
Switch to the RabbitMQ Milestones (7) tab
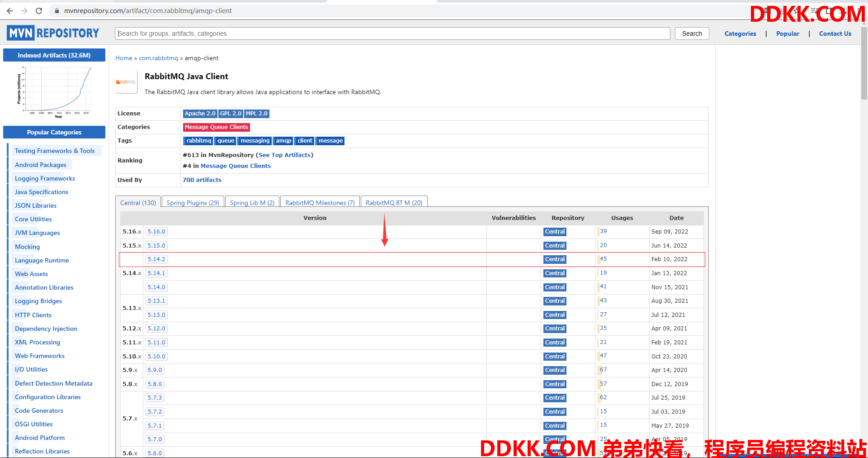320,202
